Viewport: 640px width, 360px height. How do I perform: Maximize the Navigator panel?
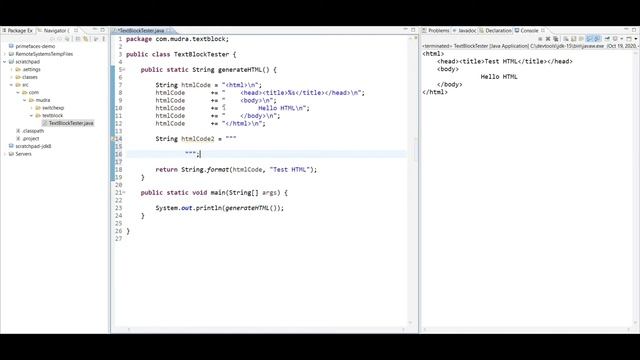pyautogui.click(x=103, y=30)
